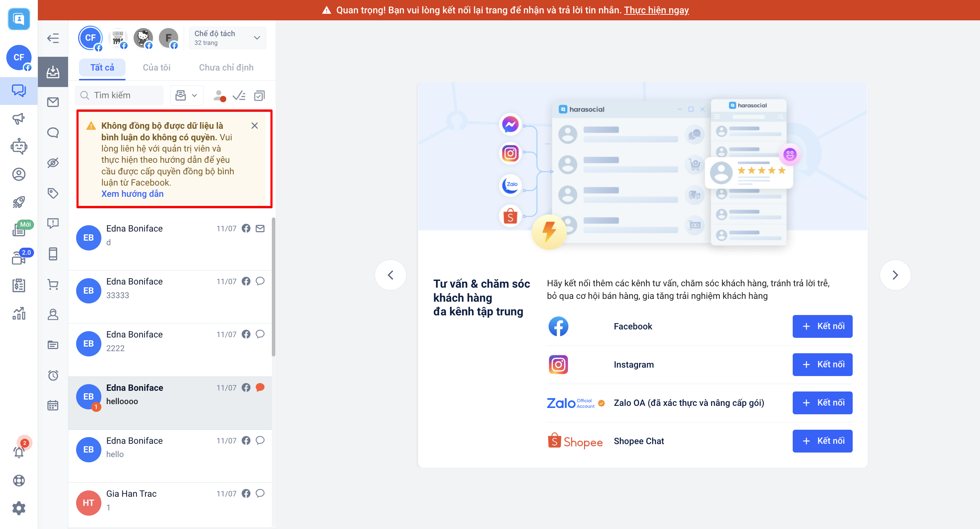Go to next onboarding carousel slide
The width and height of the screenshot is (980, 529).
(x=895, y=275)
